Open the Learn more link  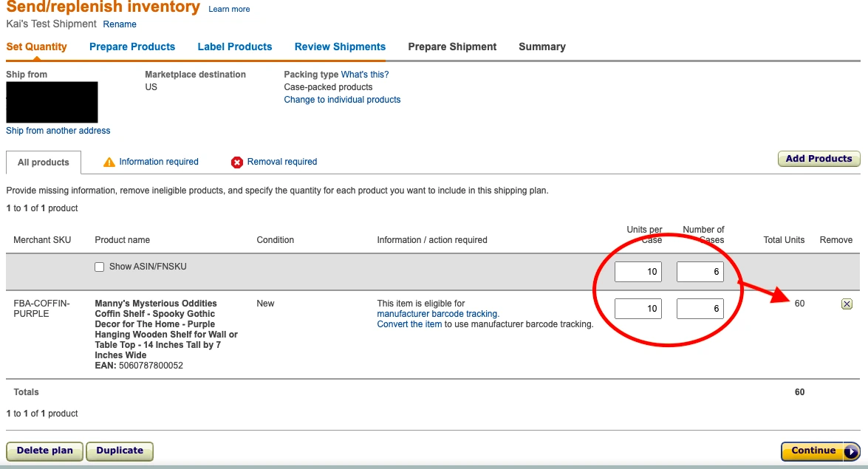pos(228,9)
